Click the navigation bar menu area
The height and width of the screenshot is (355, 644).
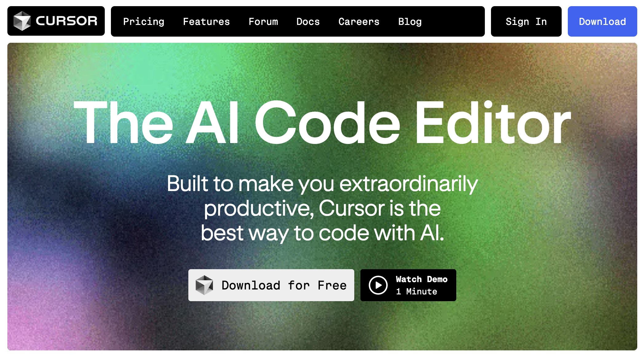click(x=298, y=21)
